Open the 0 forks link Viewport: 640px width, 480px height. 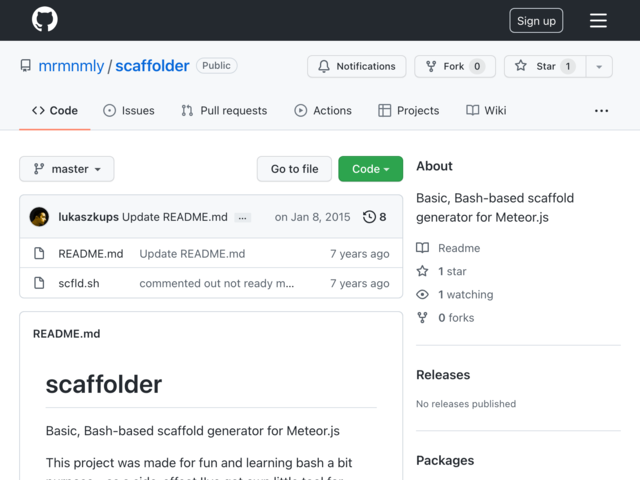point(456,318)
